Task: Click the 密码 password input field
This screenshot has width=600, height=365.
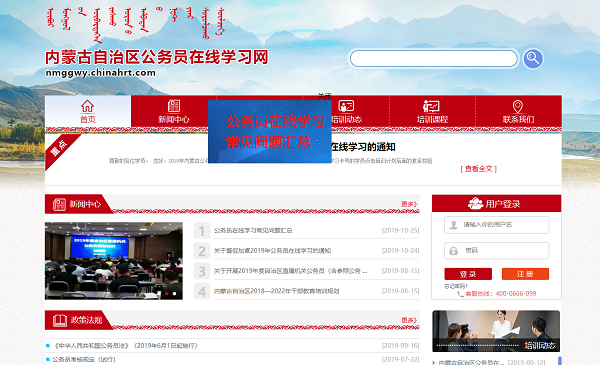Action: pos(497,251)
